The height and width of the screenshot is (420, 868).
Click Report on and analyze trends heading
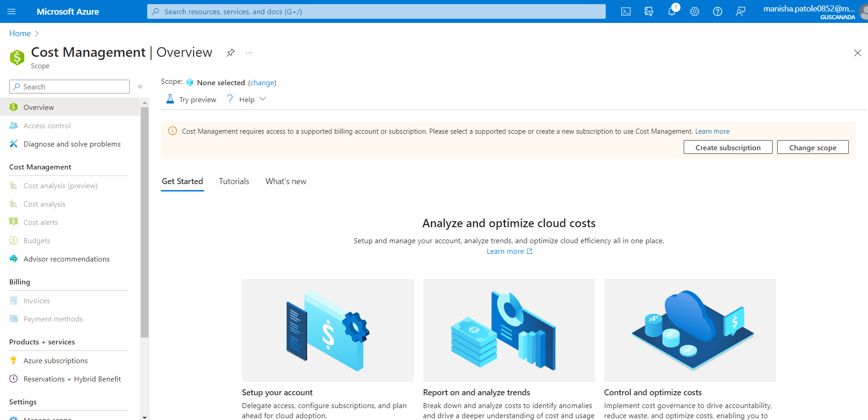476,393
